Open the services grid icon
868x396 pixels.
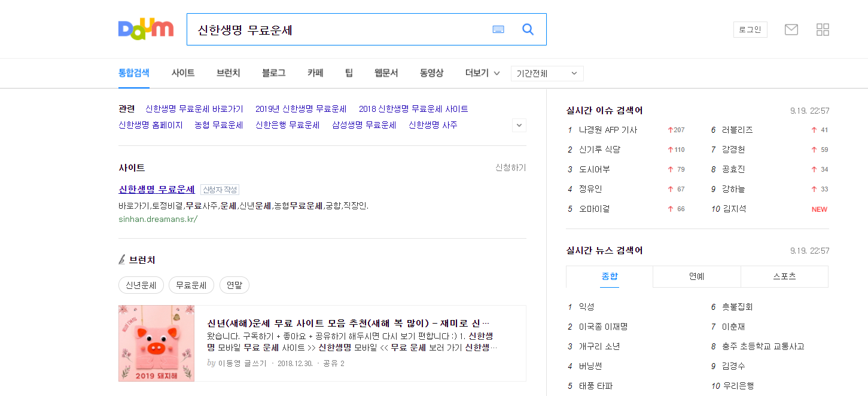(823, 29)
